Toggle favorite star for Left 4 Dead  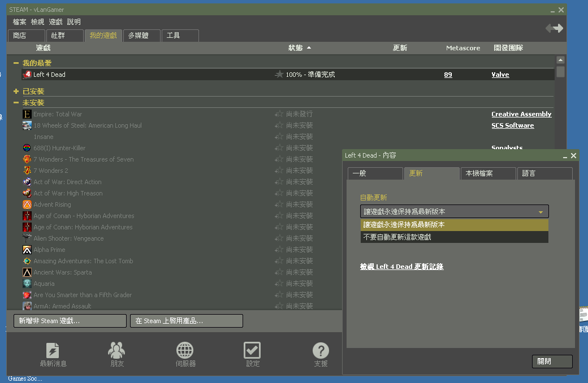pyautogui.click(x=279, y=75)
